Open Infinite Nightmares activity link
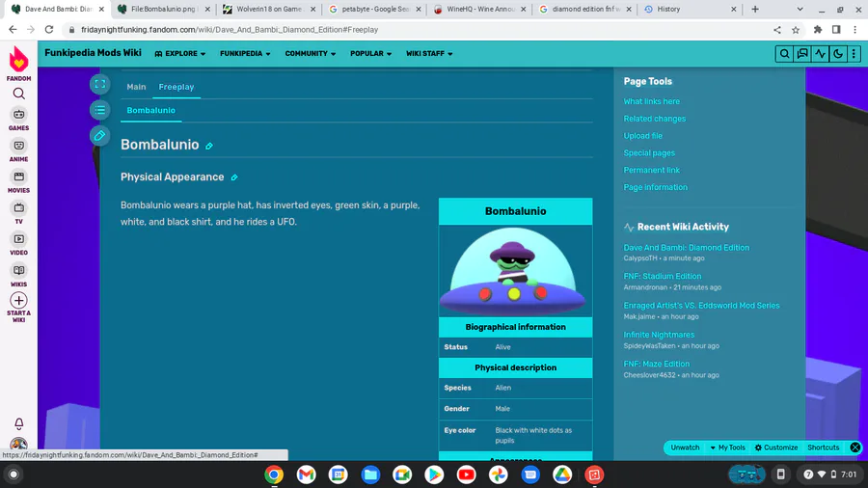This screenshot has height=488, width=868. tap(659, 335)
